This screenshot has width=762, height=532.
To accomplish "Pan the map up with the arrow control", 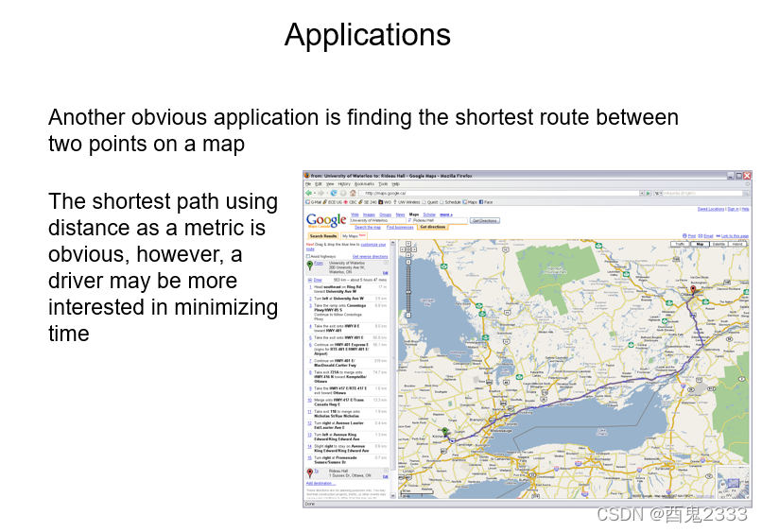I will [x=408, y=244].
